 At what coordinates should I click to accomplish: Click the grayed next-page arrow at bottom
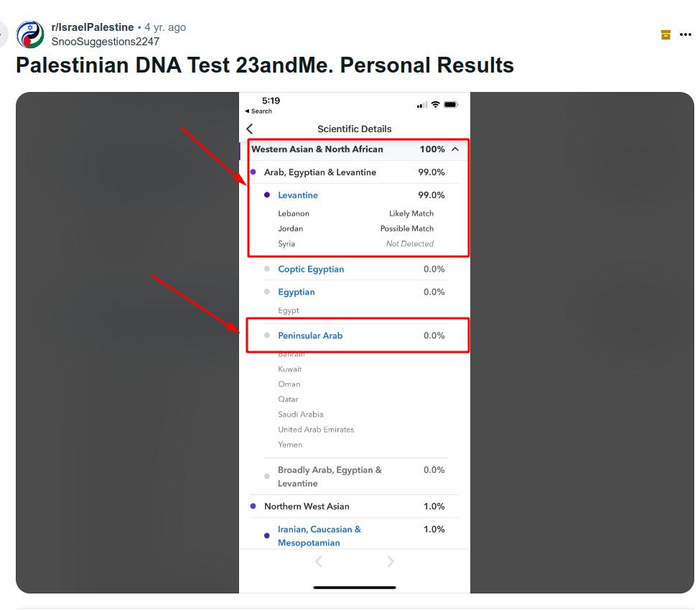pyautogui.click(x=391, y=562)
